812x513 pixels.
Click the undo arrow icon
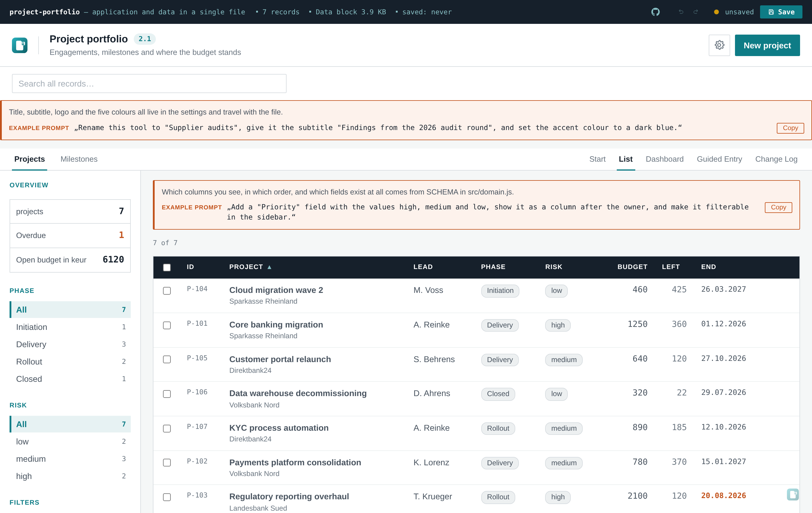click(x=681, y=12)
